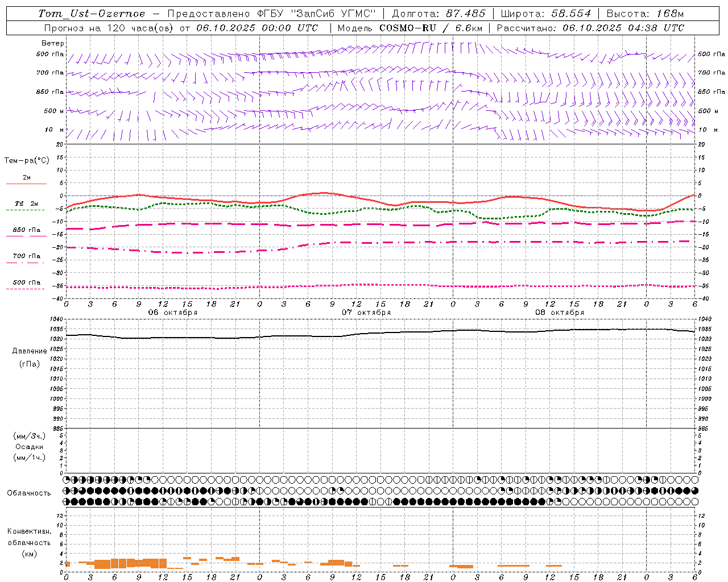Image resolution: width=728 pixels, height=582 pixels.
Task: Click the Конвективн. облачность panel label
Action: tap(29, 537)
